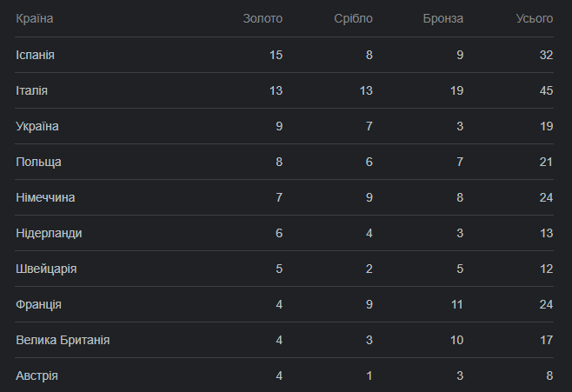Select Польща's total medal count 21
This screenshot has height=392, width=572.
(546, 162)
